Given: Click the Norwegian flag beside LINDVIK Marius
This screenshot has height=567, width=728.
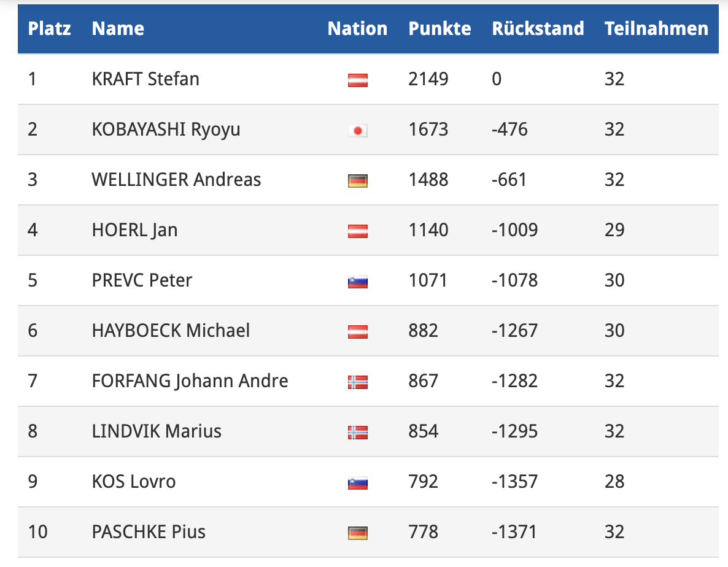Looking at the screenshot, I should [357, 432].
